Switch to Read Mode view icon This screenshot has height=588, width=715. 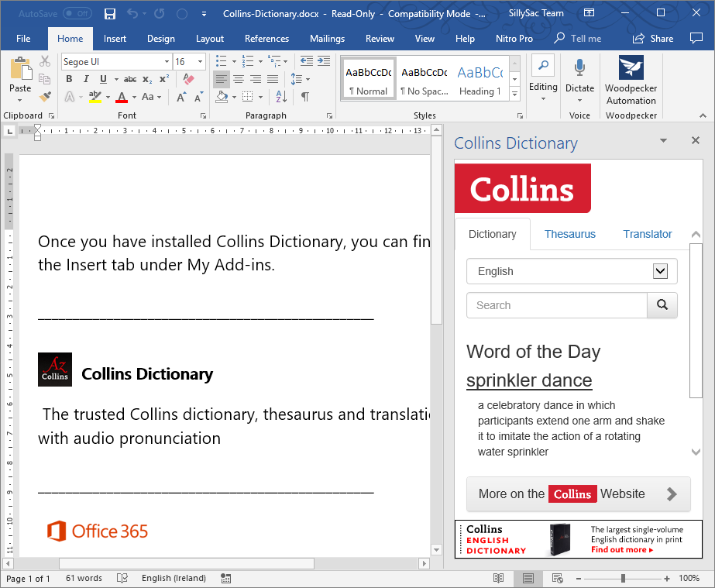tap(499, 579)
